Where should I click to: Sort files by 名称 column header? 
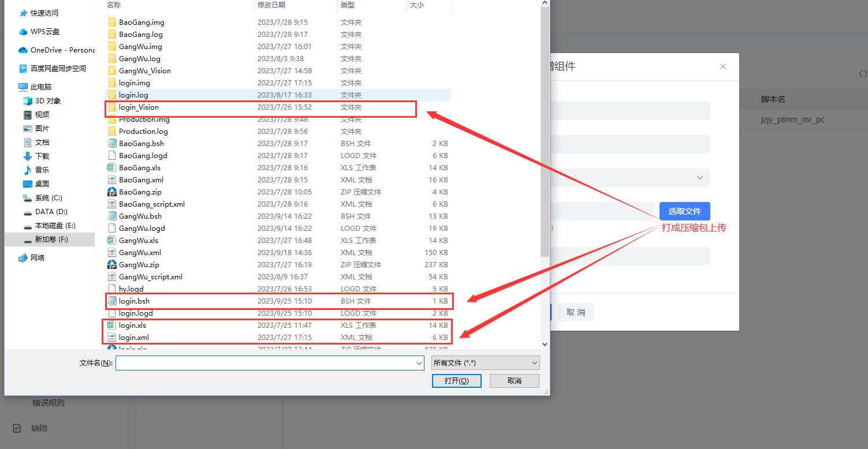114,5
